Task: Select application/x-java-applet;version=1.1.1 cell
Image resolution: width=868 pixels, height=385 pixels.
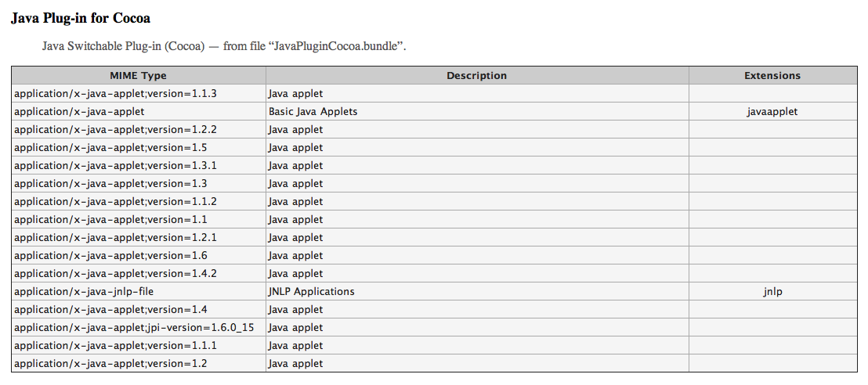Action: click(x=139, y=345)
